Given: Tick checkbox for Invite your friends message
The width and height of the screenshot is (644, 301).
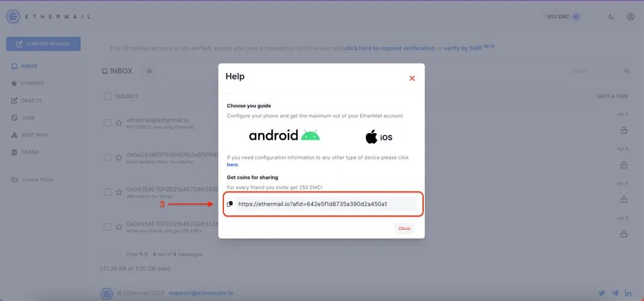Looking at the screenshot, I should tap(108, 227).
